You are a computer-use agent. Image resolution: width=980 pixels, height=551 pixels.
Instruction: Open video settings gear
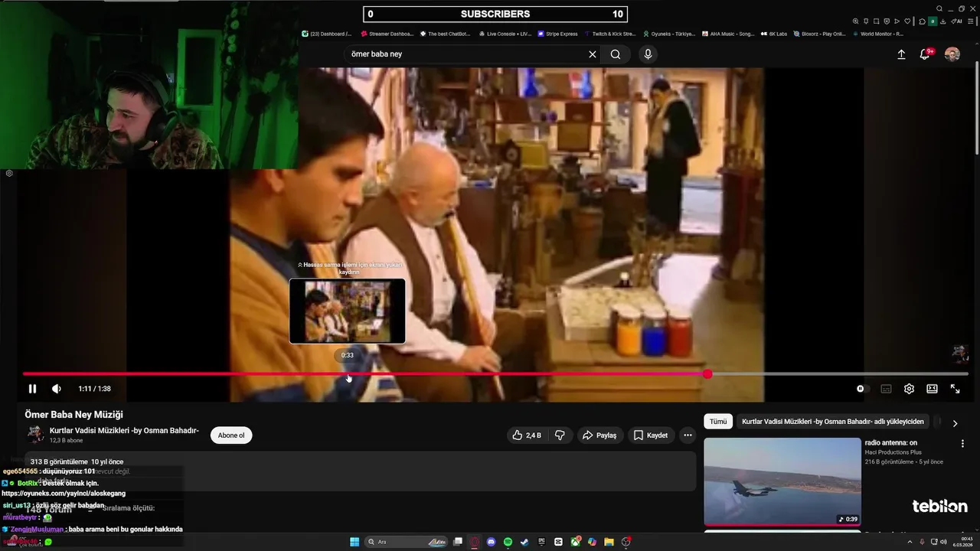(909, 389)
